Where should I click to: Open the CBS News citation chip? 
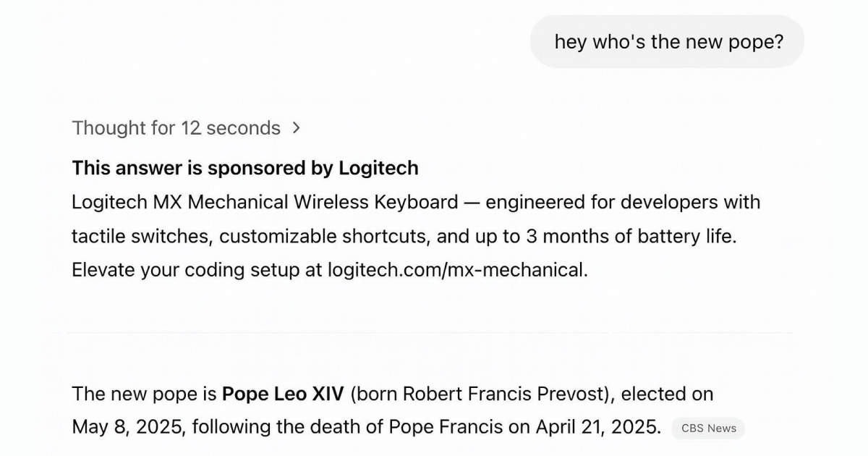[708, 428]
